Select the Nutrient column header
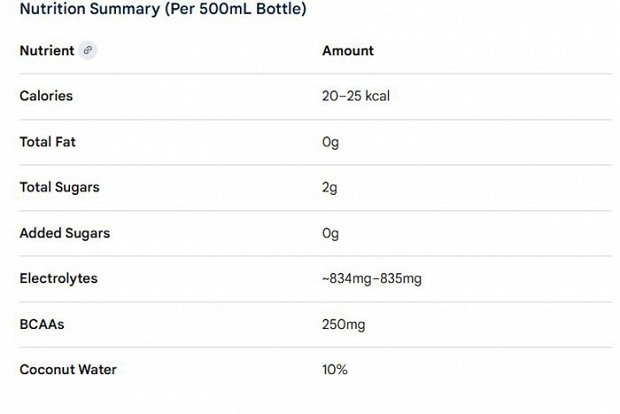The height and width of the screenshot is (414, 620). (47, 51)
